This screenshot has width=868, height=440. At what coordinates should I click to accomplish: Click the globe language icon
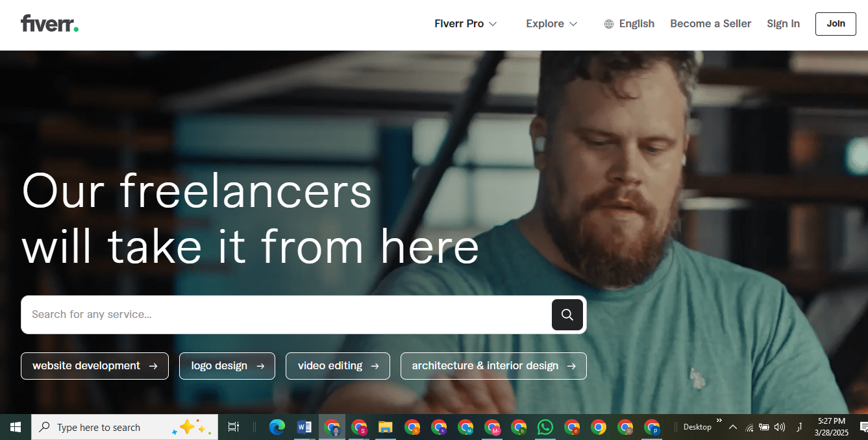pyautogui.click(x=609, y=24)
